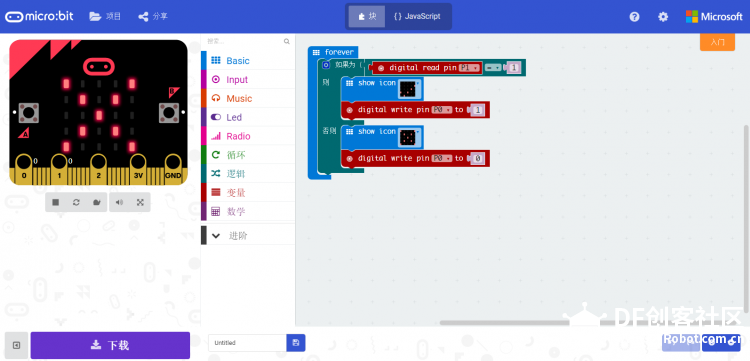750x361 pixels.
Task: Click second digital write value 0
Action: (x=477, y=159)
